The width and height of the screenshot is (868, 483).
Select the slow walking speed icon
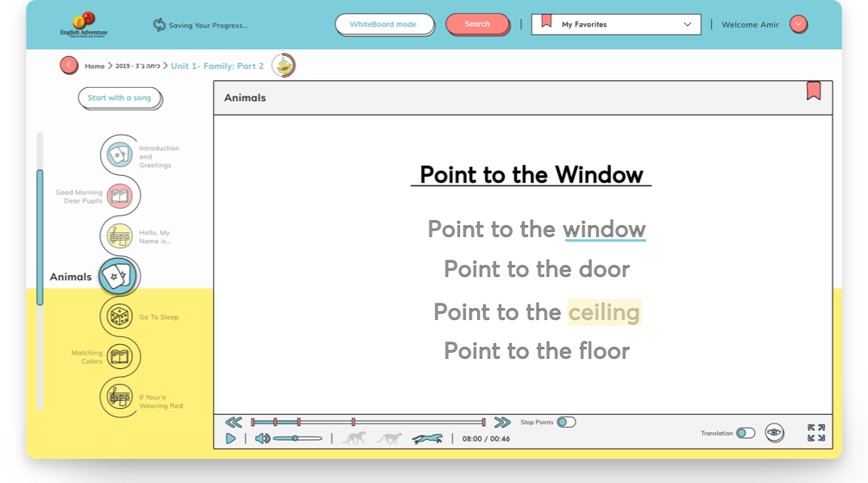click(x=355, y=438)
